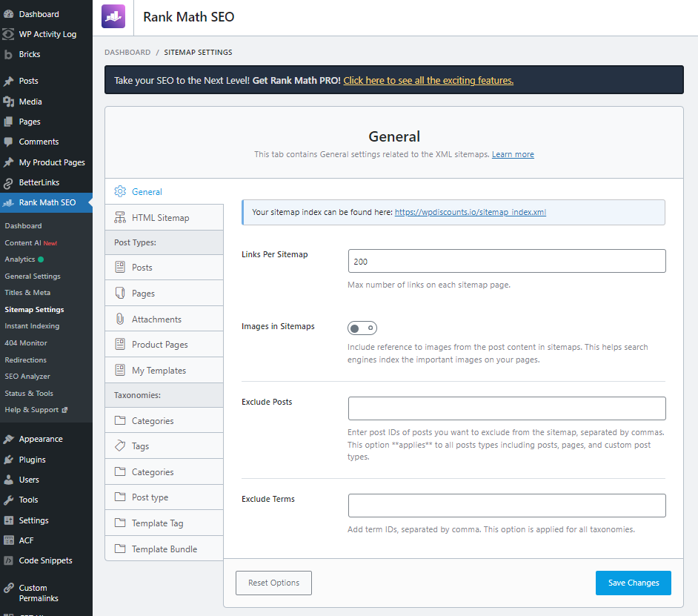Click the Pages icon in WordPress sidebar
Image resolution: width=698 pixels, height=616 pixels.
pos(8,122)
